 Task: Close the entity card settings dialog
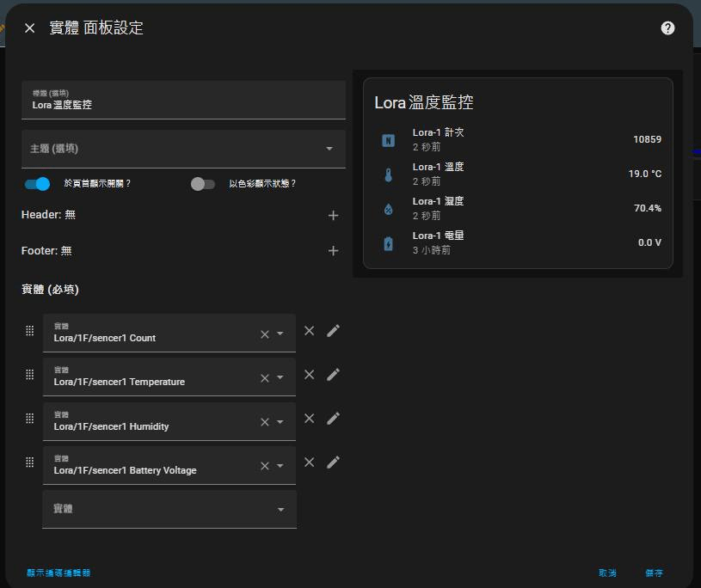[30, 28]
